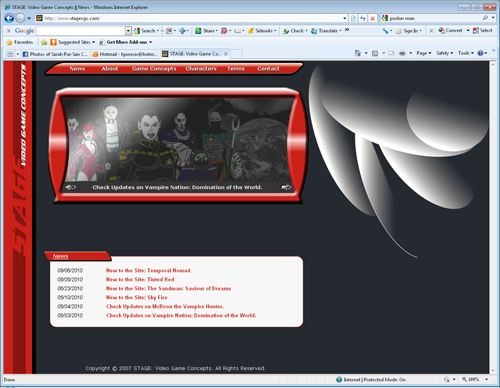Open the zoom level dropdown in status bar
The image size is (500, 388).
(x=486, y=379)
